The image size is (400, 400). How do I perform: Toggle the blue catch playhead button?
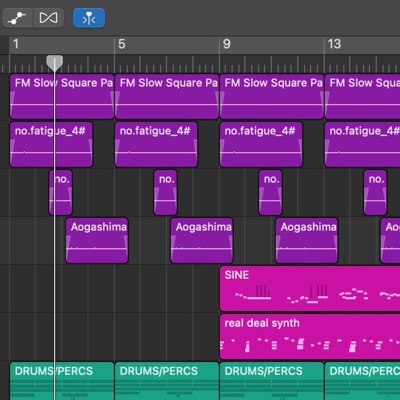click(89, 18)
